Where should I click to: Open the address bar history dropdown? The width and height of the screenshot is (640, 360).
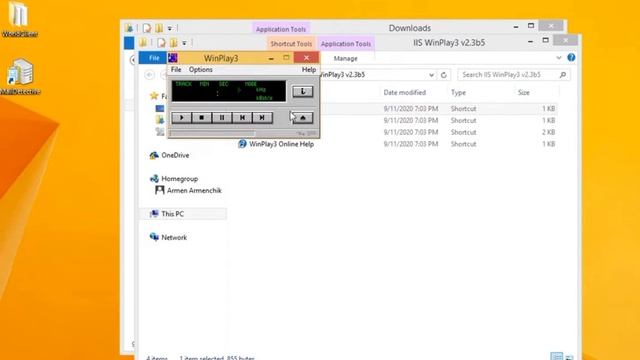pos(431,75)
